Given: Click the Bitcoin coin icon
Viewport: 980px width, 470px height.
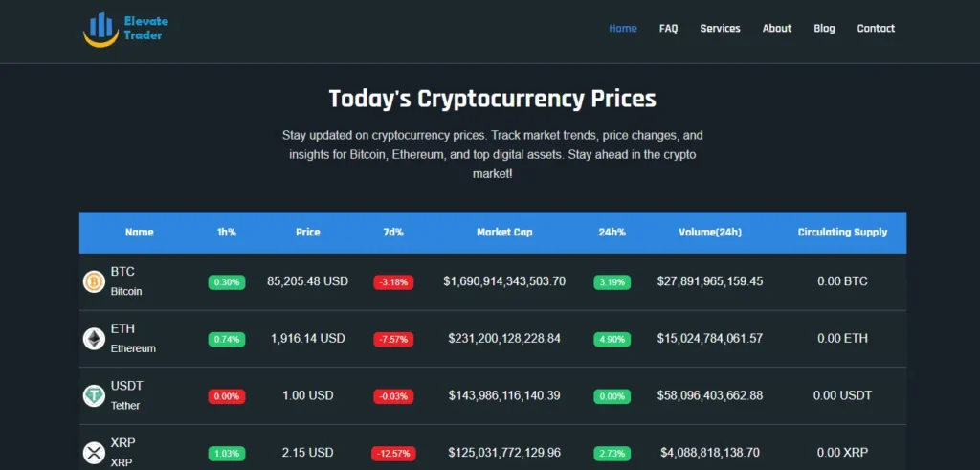Looking at the screenshot, I should 94,281.
